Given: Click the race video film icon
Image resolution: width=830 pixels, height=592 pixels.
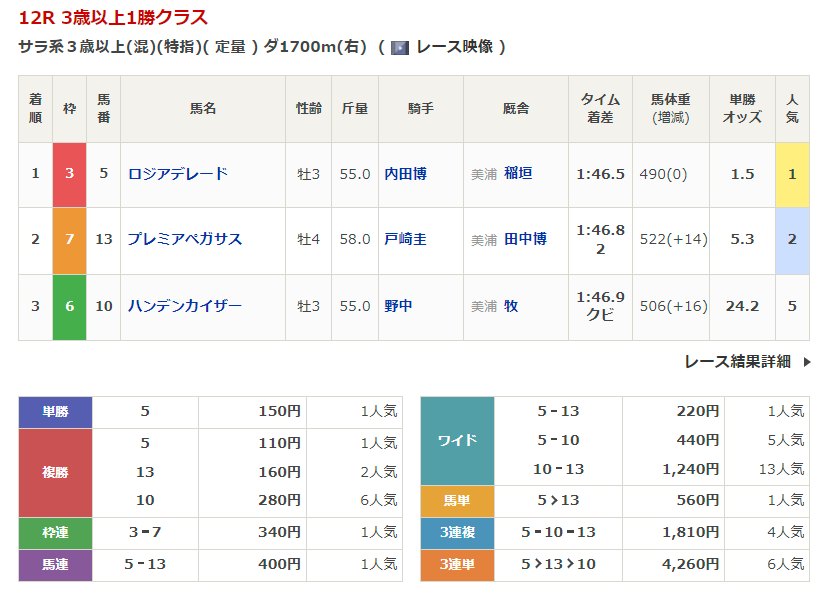Looking at the screenshot, I should tap(400, 48).
